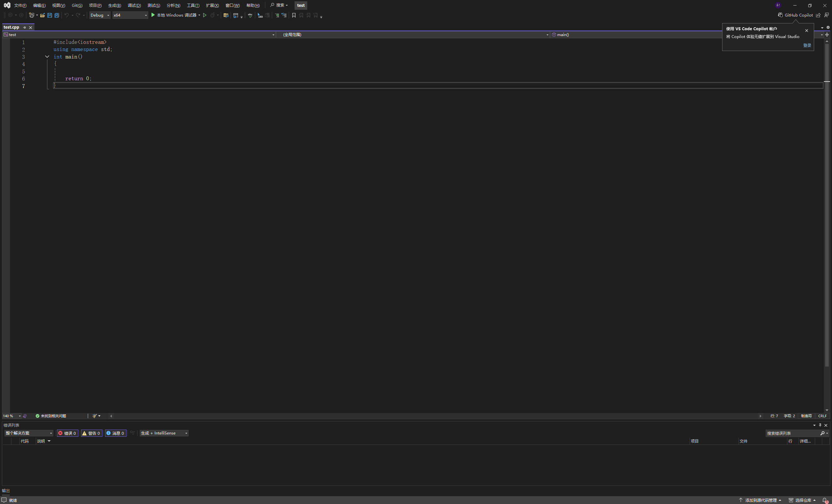
Task: Collapse the main() function code block
Action: point(47,57)
